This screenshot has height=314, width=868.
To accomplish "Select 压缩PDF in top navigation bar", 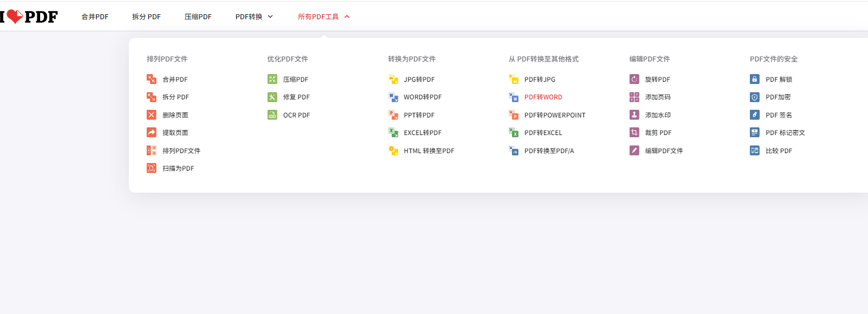I will 198,16.
